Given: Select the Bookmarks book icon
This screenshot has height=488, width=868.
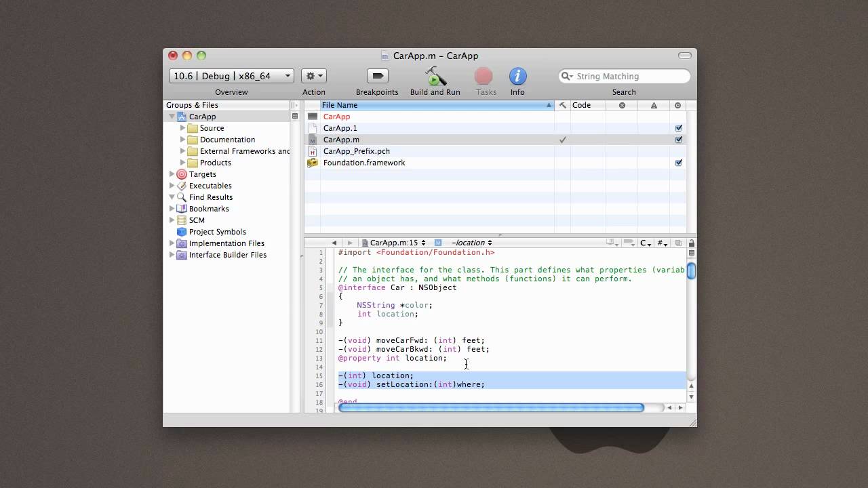Looking at the screenshot, I should (x=181, y=209).
